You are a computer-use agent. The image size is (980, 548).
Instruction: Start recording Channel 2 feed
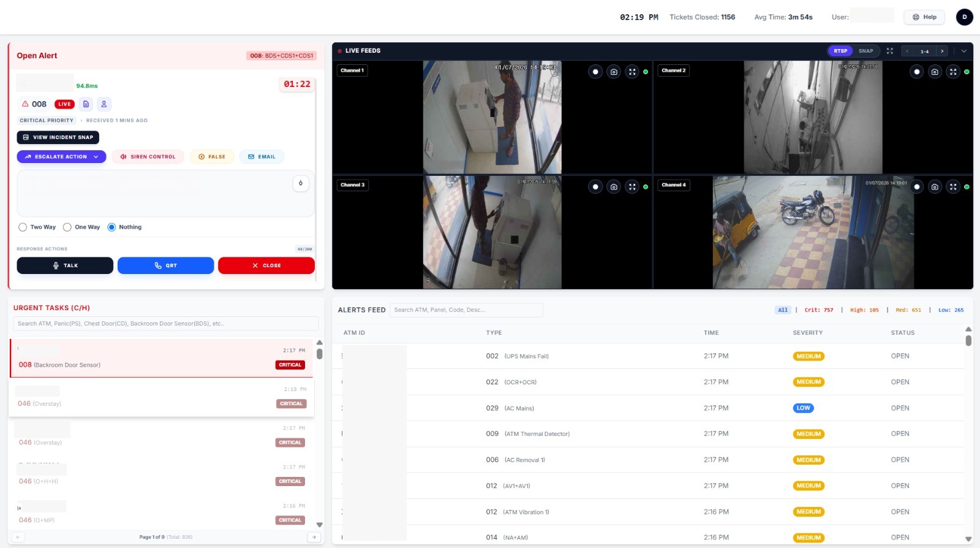click(x=916, y=72)
